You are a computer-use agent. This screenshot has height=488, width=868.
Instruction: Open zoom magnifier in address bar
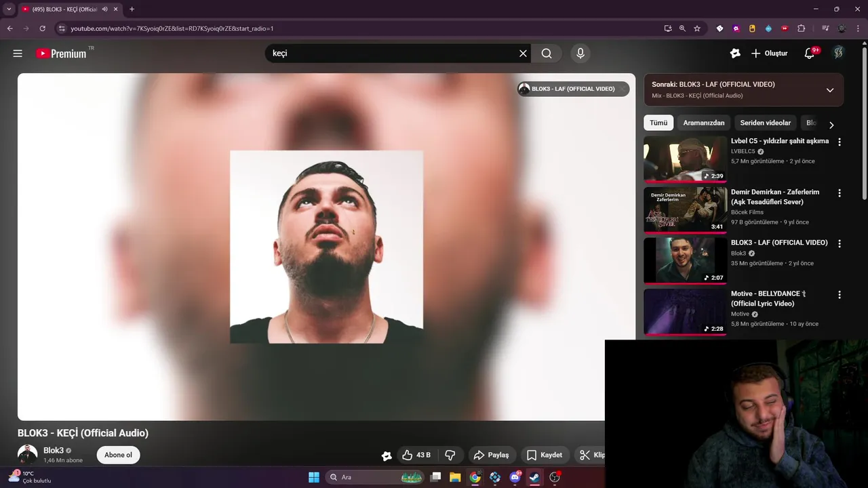pos(682,28)
